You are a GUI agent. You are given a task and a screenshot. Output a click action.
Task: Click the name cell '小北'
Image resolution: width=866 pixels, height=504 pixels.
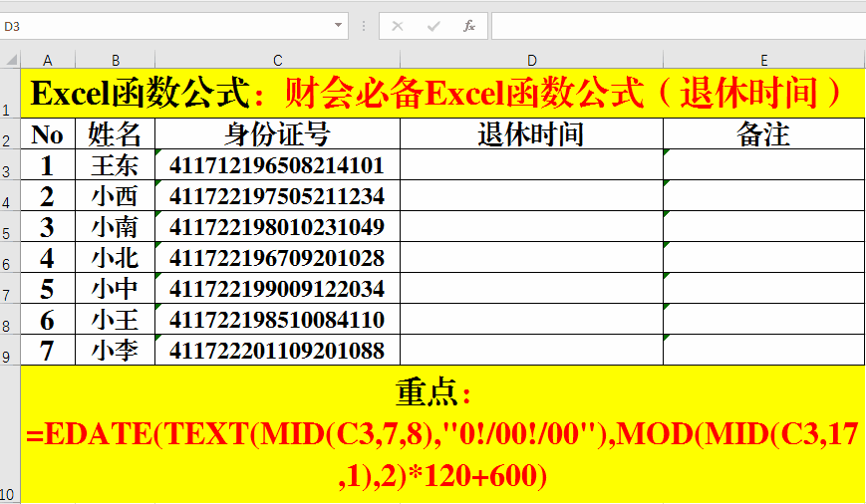click(x=115, y=257)
